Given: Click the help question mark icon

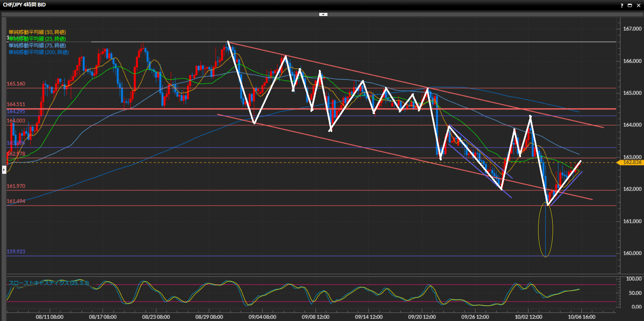Looking at the screenshot, I should [x=622, y=5].
